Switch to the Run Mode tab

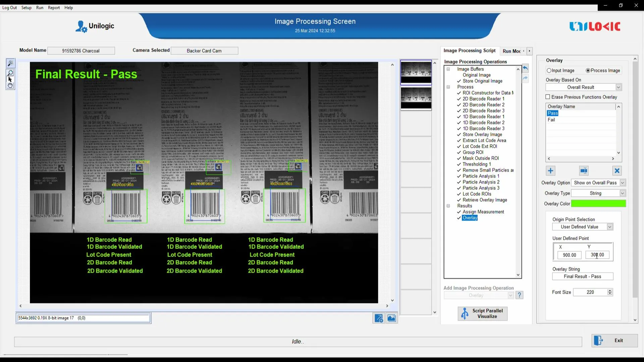click(x=512, y=51)
